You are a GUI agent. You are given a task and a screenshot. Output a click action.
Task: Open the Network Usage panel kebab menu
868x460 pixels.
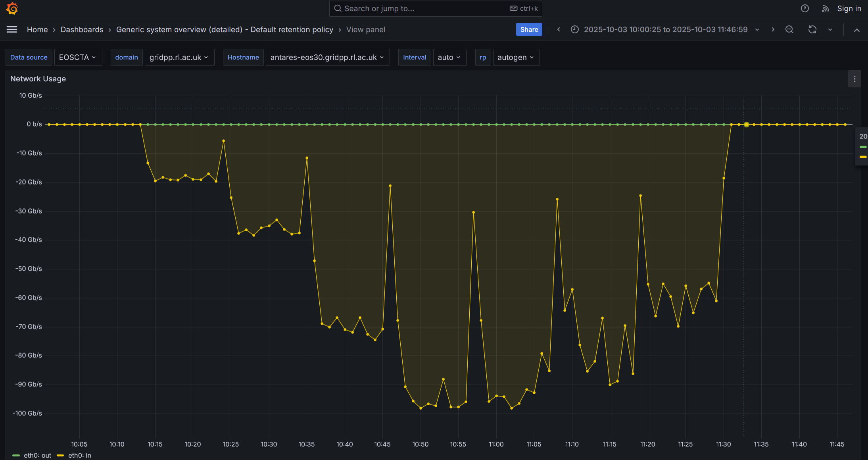pyautogui.click(x=855, y=79)
